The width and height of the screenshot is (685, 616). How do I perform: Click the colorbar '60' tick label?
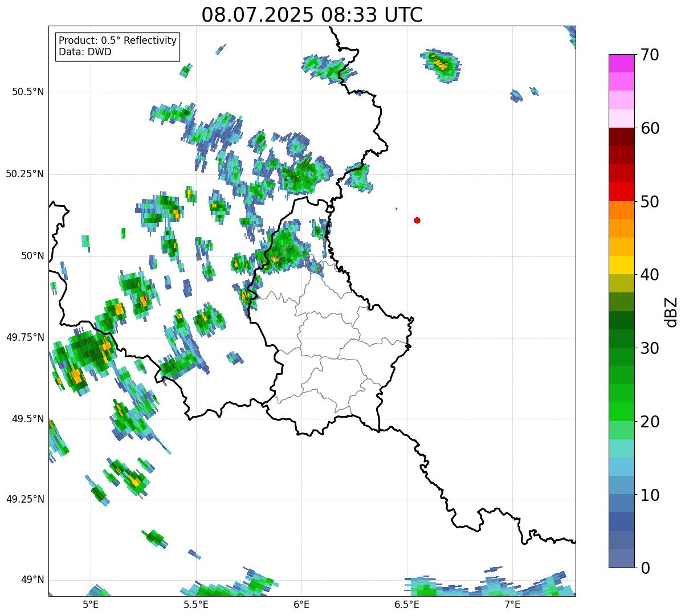(x=650, y=128)
